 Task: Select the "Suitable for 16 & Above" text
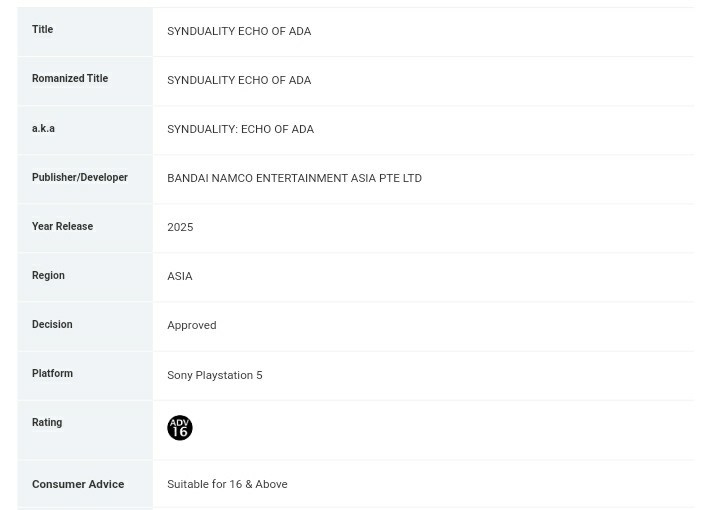(x=227, y=484)
